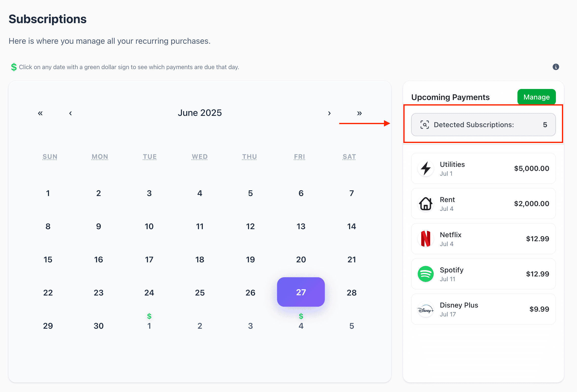Open the Spotify payment card
The height and width of the screenshot is (392, 577).
click(x=483, y=274)
